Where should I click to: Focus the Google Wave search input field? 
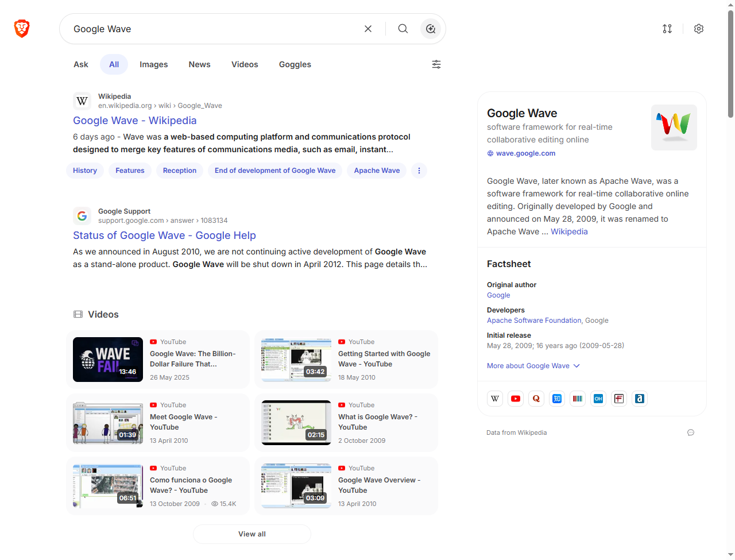[x=212, y=29]
